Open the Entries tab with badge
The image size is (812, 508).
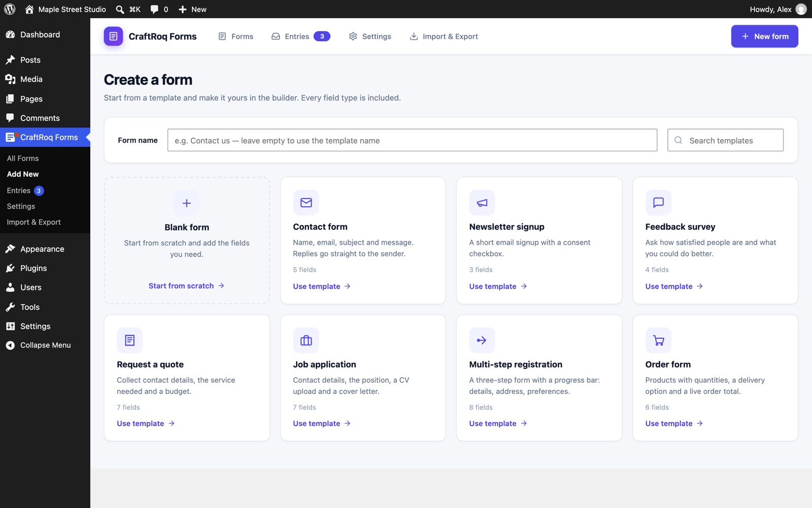point(301,36)
